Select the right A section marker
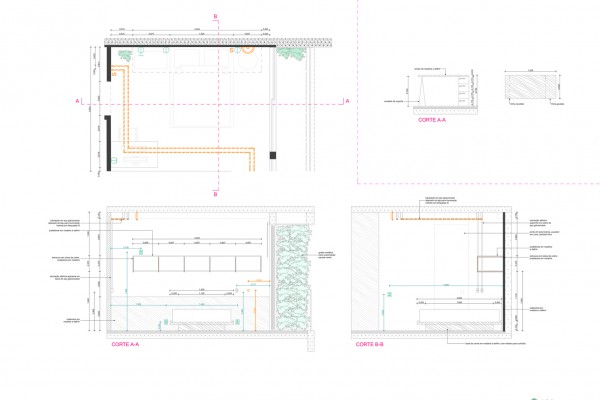 click(x=347, y=101)
